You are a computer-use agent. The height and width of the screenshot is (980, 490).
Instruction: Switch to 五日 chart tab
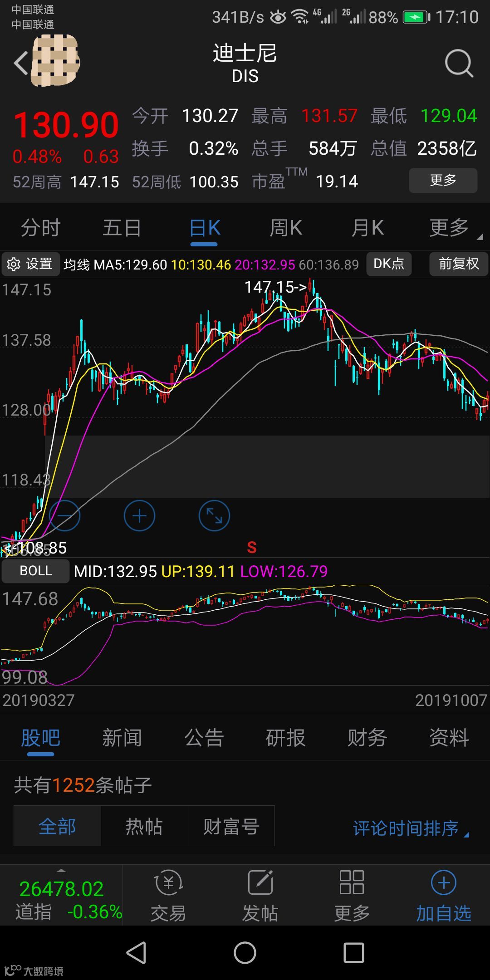[122, 227]
